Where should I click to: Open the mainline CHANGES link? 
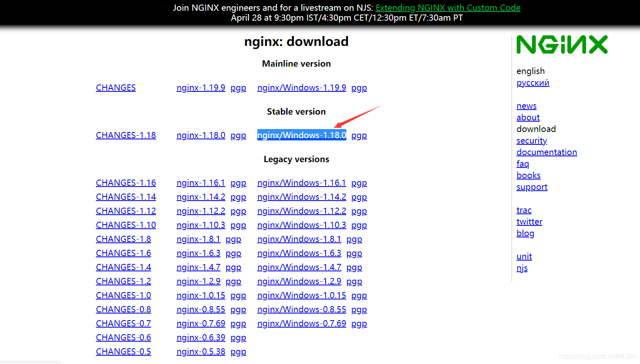[x=116, y=88]
